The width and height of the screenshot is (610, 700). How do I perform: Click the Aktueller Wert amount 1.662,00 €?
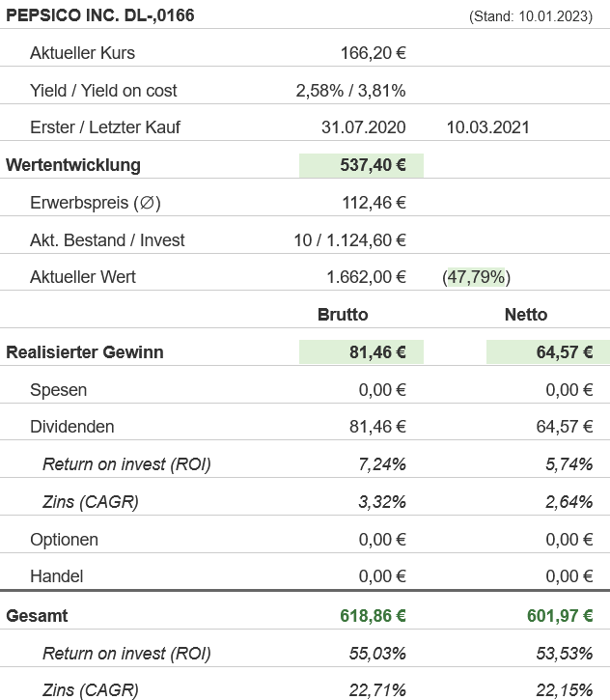tap(366, 277)
